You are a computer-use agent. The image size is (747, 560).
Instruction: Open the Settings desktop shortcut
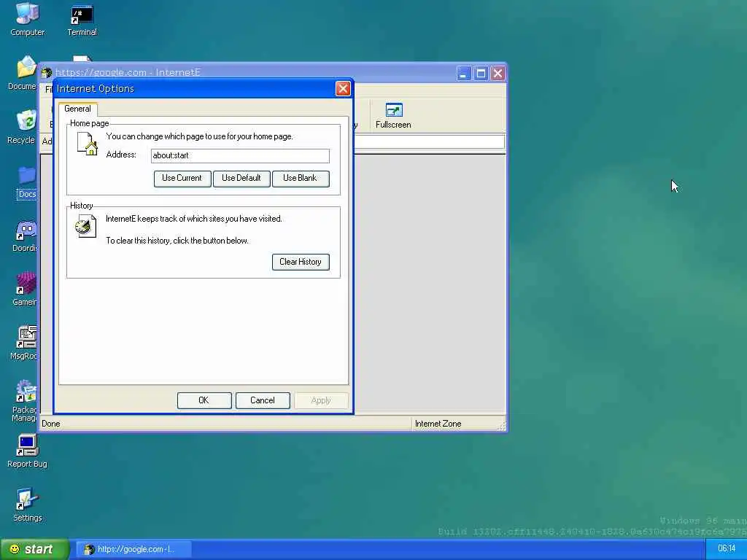(27, 505)
